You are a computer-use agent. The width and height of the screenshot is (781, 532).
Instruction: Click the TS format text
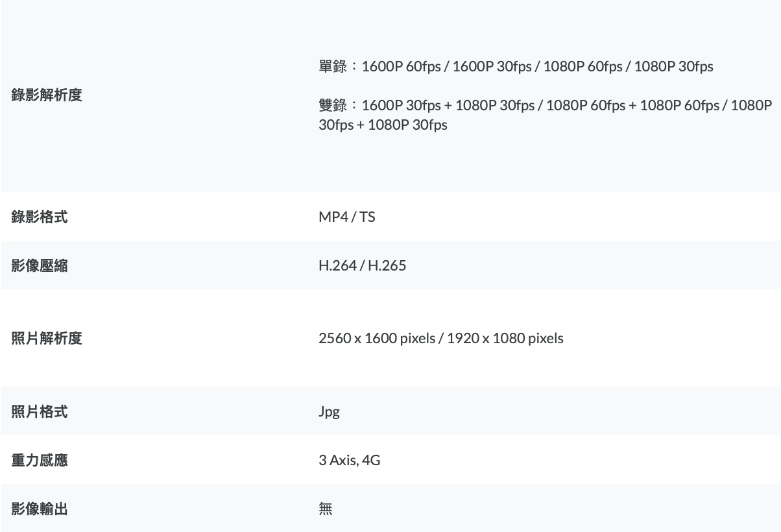click(367, 217)
